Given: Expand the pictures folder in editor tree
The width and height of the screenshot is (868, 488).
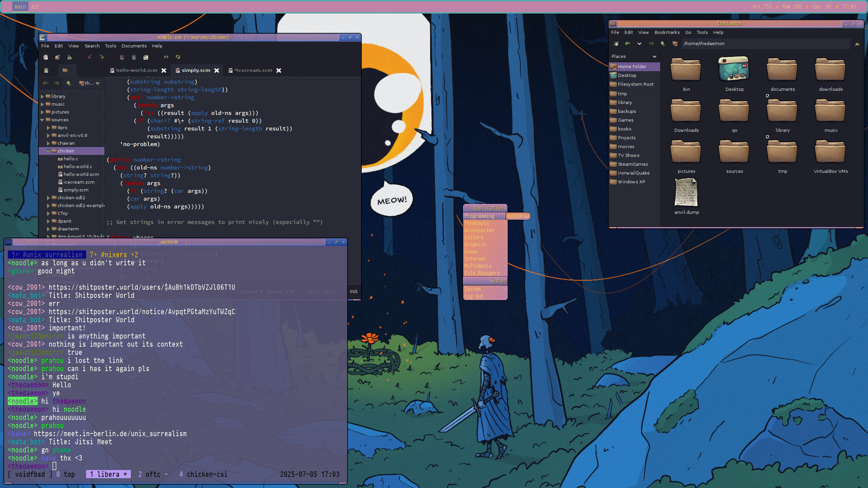Looking at the screenshot, I should [42, 112].
